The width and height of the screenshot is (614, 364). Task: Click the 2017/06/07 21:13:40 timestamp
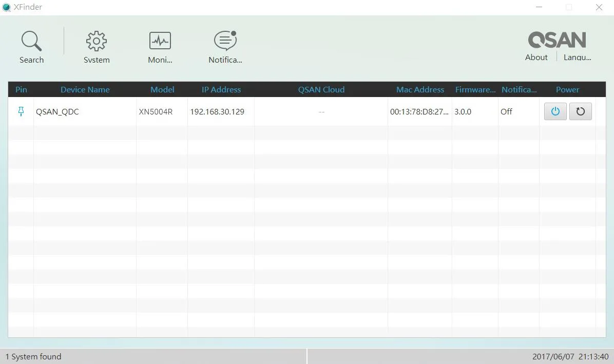pos(570,357)
